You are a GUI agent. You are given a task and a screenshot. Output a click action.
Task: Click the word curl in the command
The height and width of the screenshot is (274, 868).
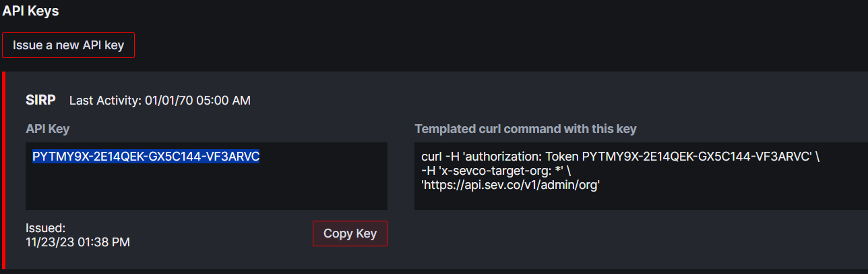tap(432, 157)
